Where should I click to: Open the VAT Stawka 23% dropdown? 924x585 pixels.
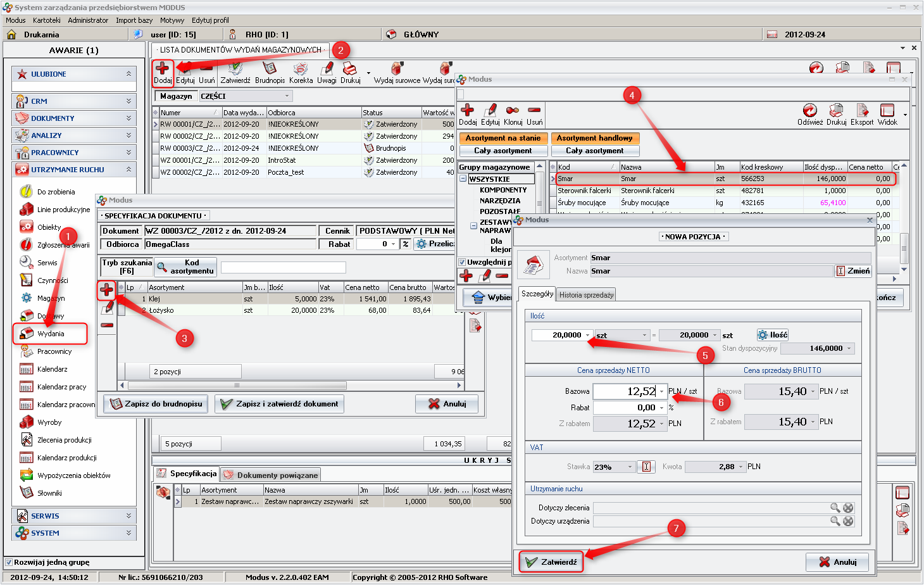630,467
